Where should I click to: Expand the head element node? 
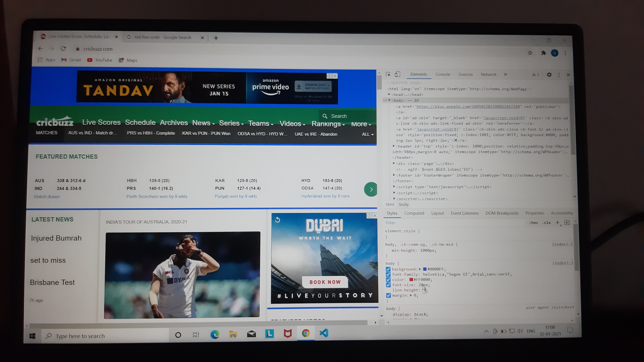pyautogui.click(x=389, y=94)
